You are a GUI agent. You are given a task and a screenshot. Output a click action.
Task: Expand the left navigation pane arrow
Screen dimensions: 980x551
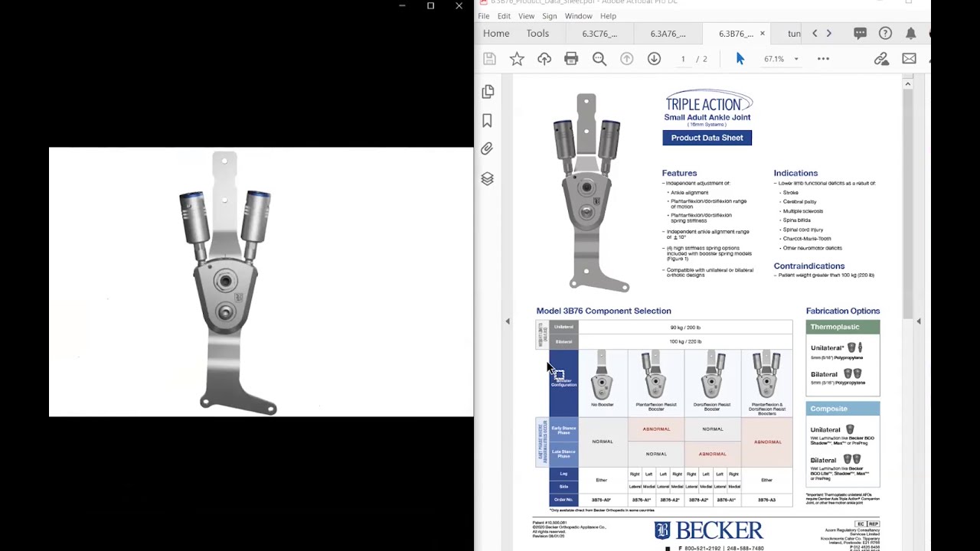507,321
